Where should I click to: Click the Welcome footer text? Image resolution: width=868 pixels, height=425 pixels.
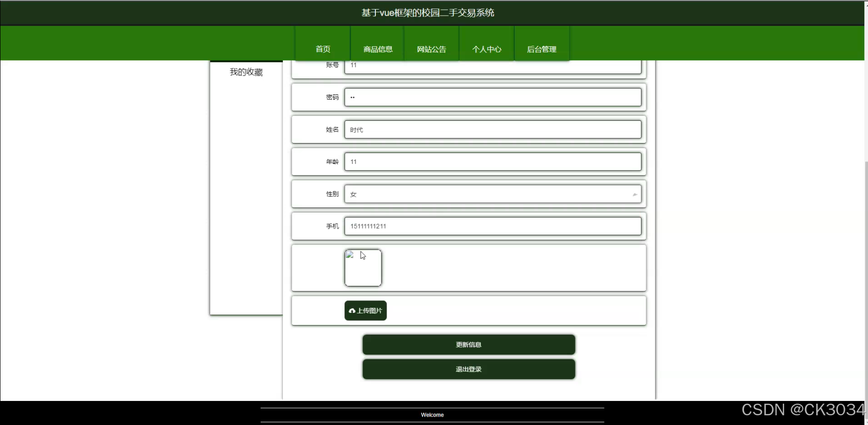(x=432, y=414)
